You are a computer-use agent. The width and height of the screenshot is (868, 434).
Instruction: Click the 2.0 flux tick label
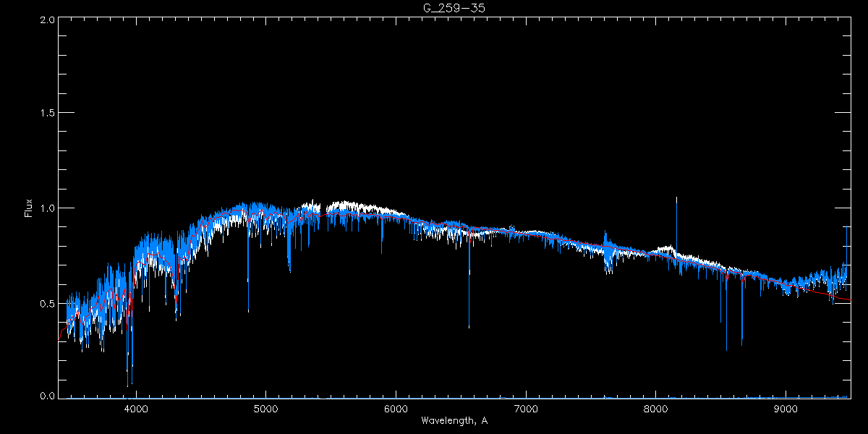(46, 20)
